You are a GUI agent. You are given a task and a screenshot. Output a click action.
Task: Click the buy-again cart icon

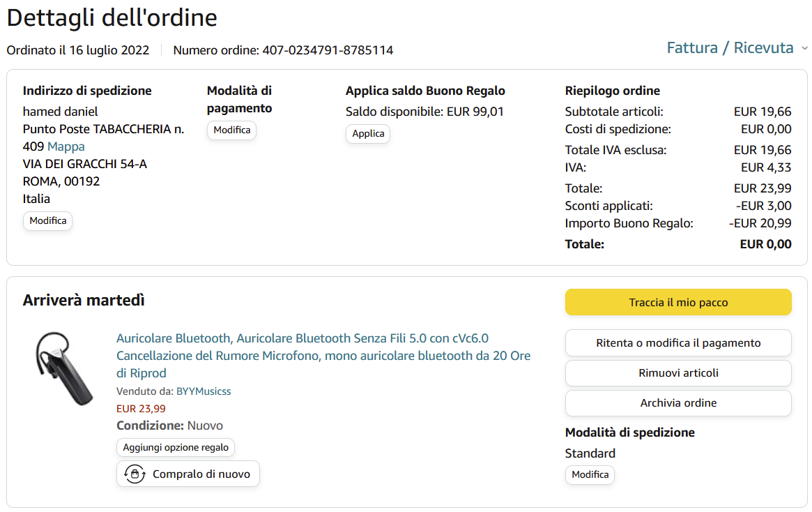point(134,474)
